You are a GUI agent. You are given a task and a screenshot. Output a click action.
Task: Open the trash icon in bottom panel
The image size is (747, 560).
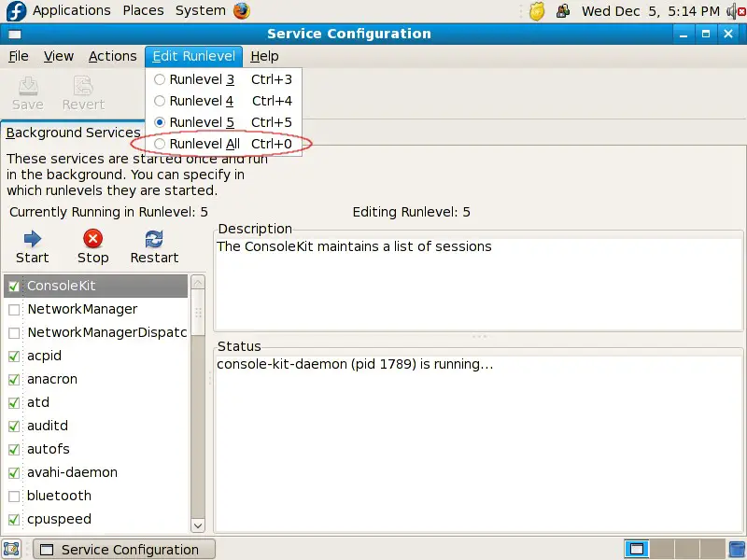(x=737, y=549)
